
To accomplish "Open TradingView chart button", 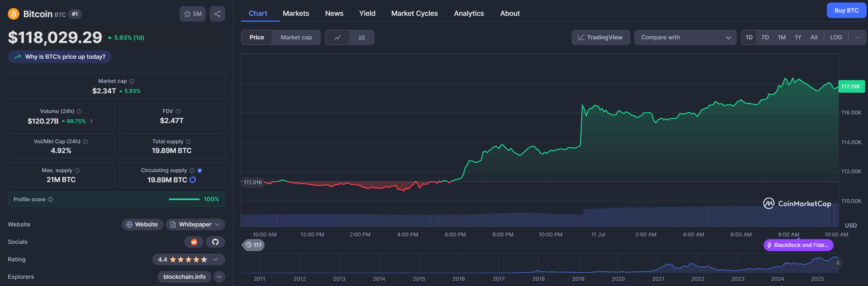I will click(600, 37).
